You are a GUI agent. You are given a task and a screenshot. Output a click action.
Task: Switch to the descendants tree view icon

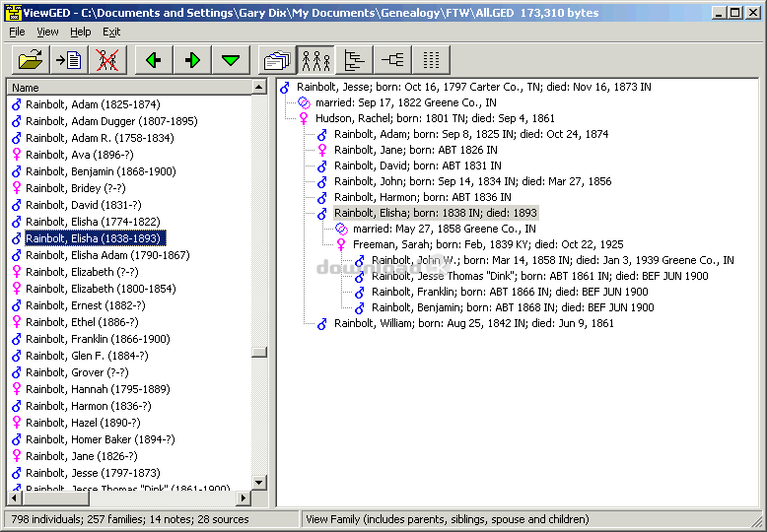[x=354, y=60]
